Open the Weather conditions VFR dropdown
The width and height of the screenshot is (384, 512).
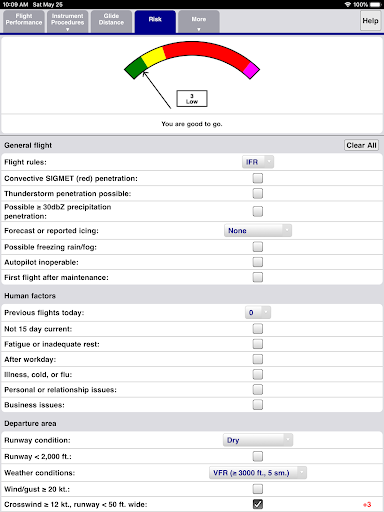tap(258, 473)
